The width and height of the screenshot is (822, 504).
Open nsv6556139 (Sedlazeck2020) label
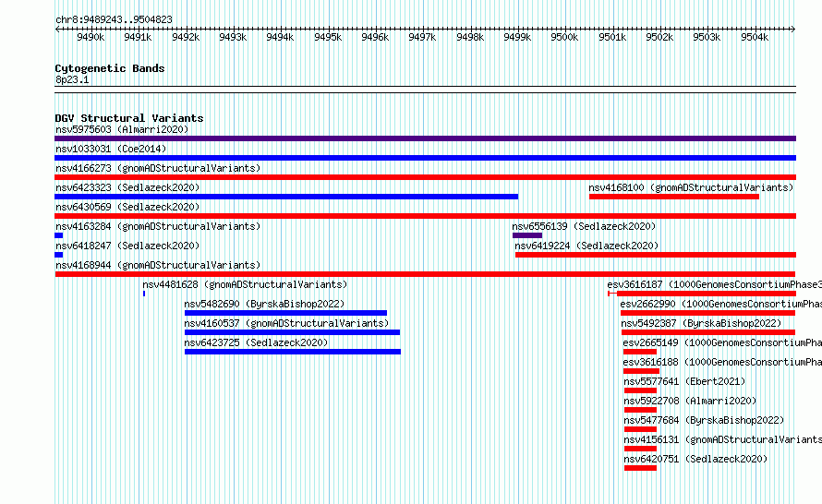tap(584, 226)
